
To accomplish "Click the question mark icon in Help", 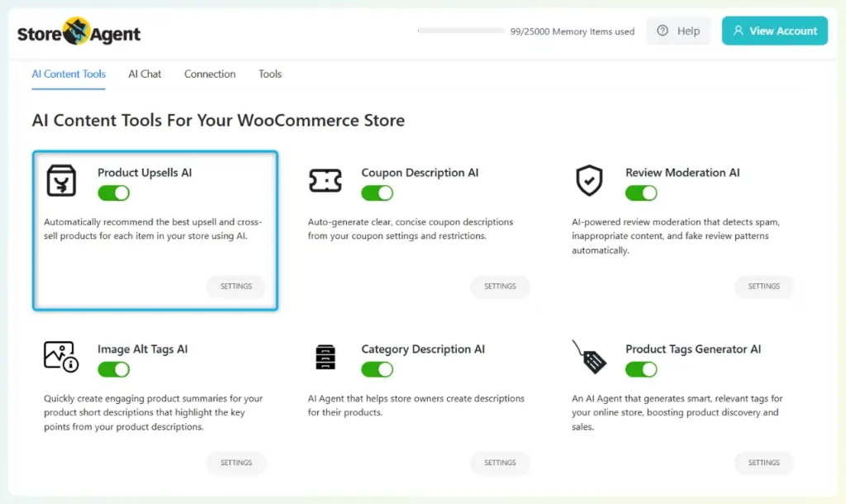I will coord(662,31).
